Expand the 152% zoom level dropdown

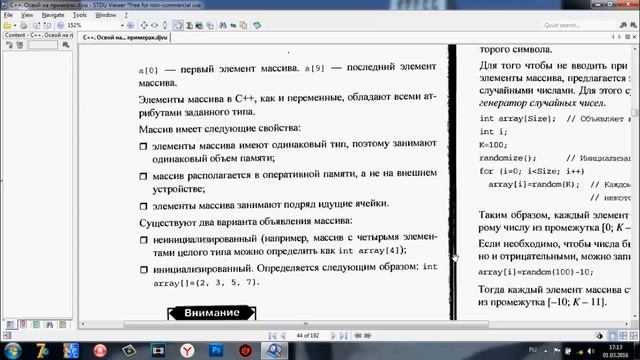point(122,25)
